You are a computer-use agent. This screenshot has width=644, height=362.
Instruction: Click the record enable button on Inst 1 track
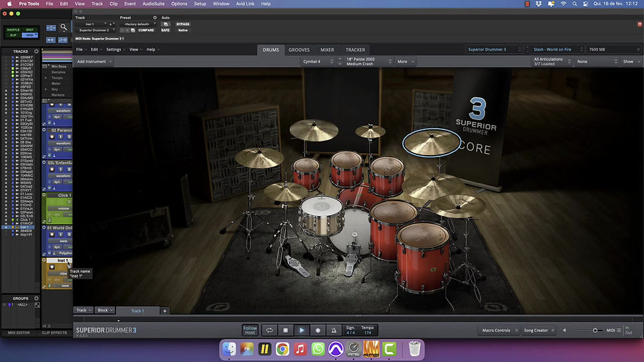52,267
